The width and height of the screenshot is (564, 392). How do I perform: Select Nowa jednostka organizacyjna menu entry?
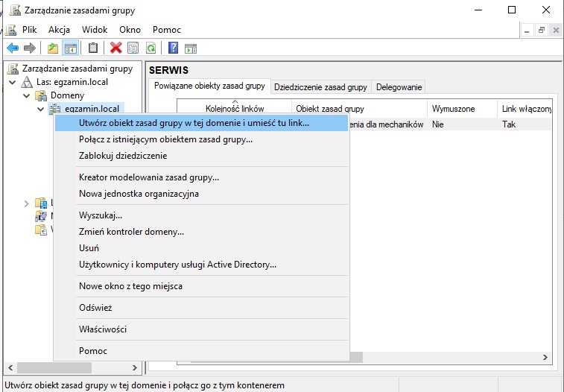[139, 194]
